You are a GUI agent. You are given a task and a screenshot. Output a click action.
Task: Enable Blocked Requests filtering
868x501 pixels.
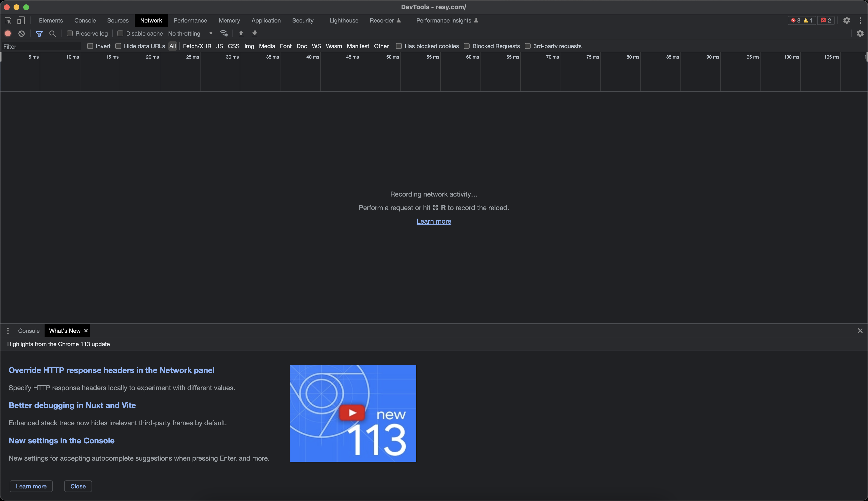[467, 46]
